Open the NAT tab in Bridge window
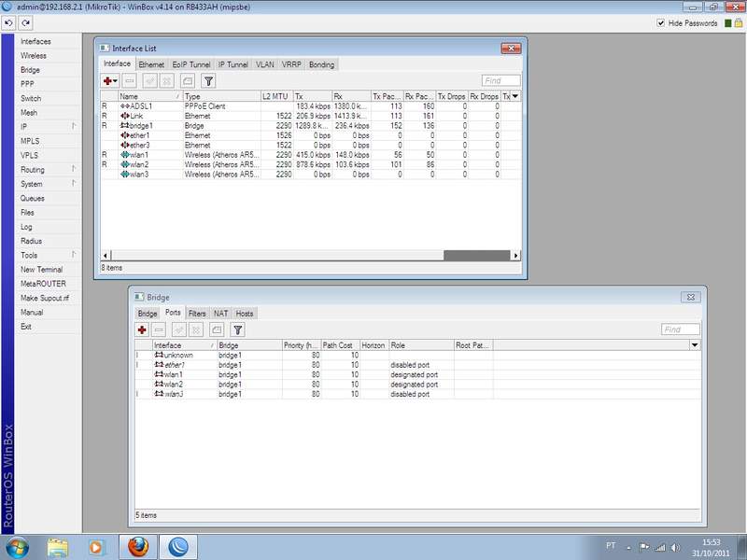Viewport: 747px width, 560px height. (x=220, y=314)
